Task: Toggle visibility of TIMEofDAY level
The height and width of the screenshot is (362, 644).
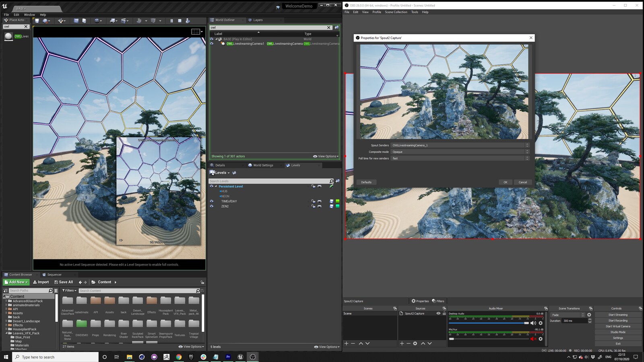Action: click(211, 201)
